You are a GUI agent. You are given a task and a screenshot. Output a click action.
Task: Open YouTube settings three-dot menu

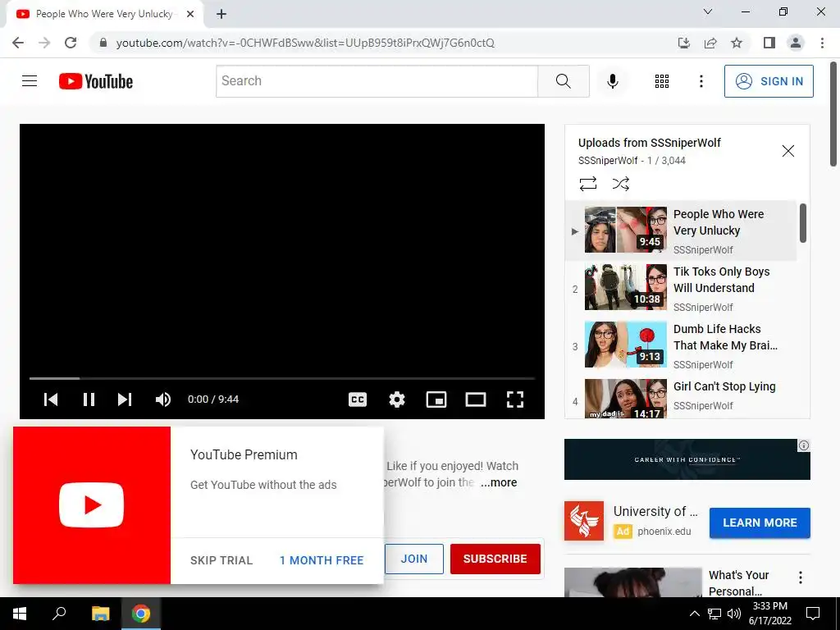[701, 81]
